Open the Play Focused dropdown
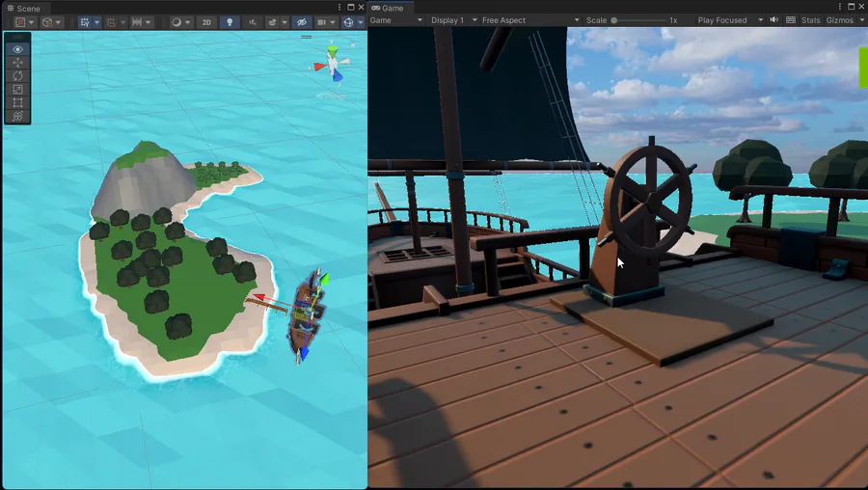This screenshot has height=490, width=868. 730,20
